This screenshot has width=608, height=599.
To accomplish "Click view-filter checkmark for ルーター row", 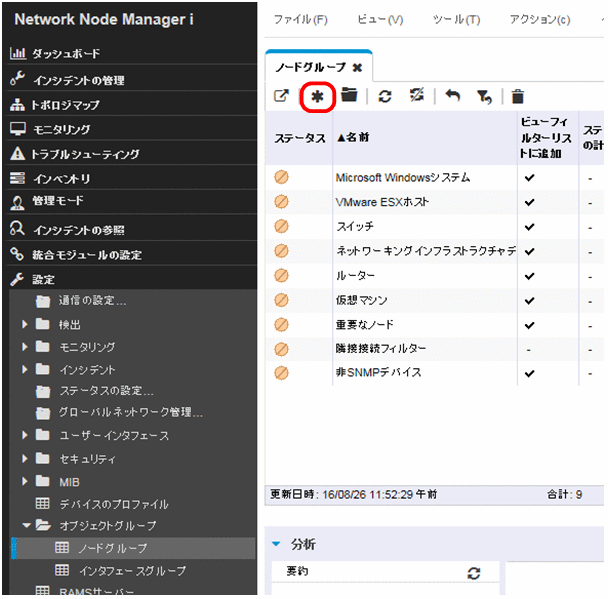I will point(529,276).
